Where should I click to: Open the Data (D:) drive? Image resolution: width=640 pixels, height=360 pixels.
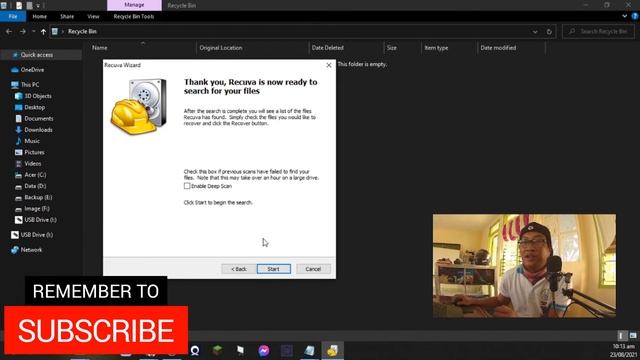click(x=35, y=186)
